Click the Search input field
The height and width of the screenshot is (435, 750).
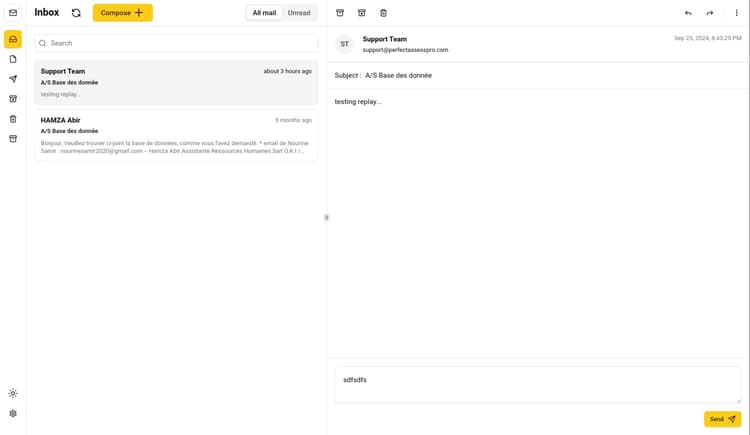click(x=176, y=43)
